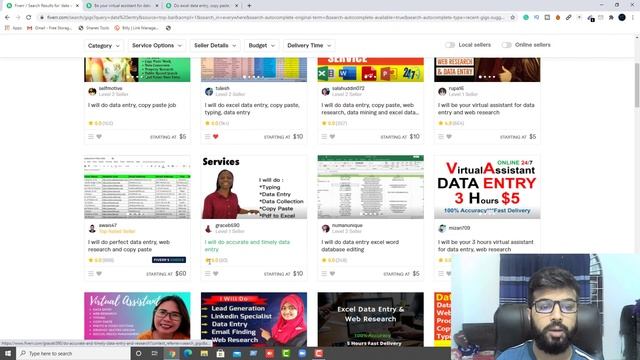Viewport: 640px width, 360px height.
Task: Switch to the 'Fiverr / Search Results' tab
Action: (42, 6)
